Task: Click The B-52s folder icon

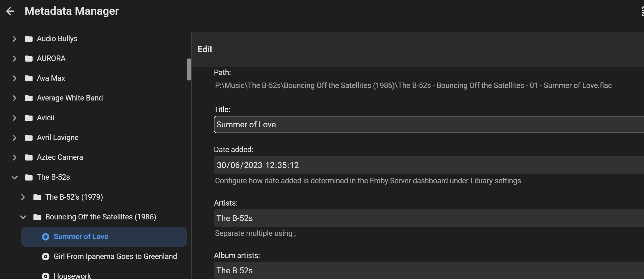Action: 29,177
